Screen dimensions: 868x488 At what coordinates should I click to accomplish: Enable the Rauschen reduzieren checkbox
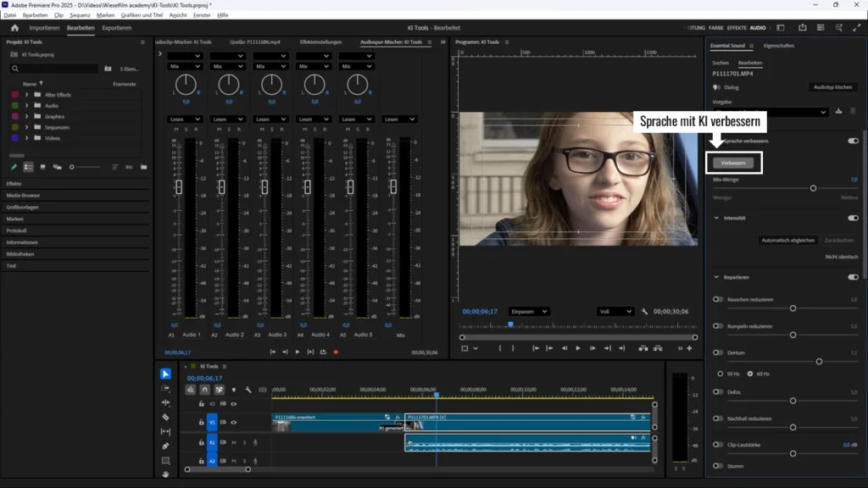(718, 299)
